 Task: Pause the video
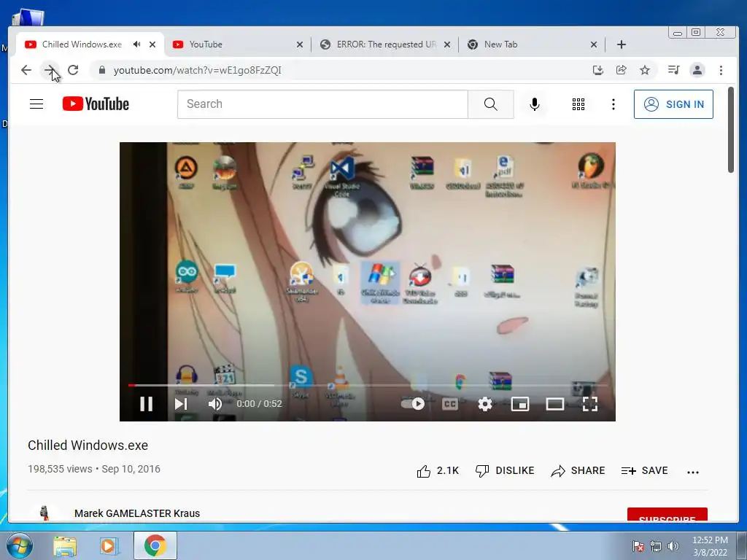click(146, 404)
